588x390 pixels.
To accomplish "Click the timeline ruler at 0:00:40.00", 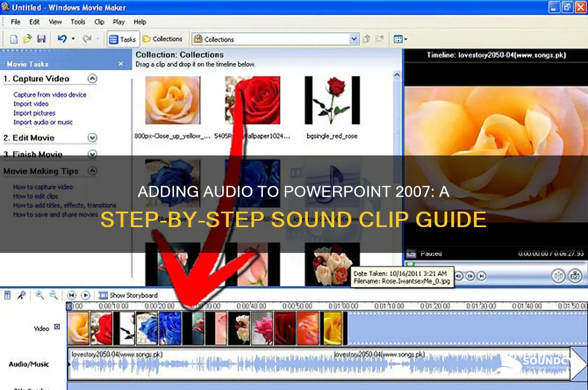I will (x=252, y=306).
